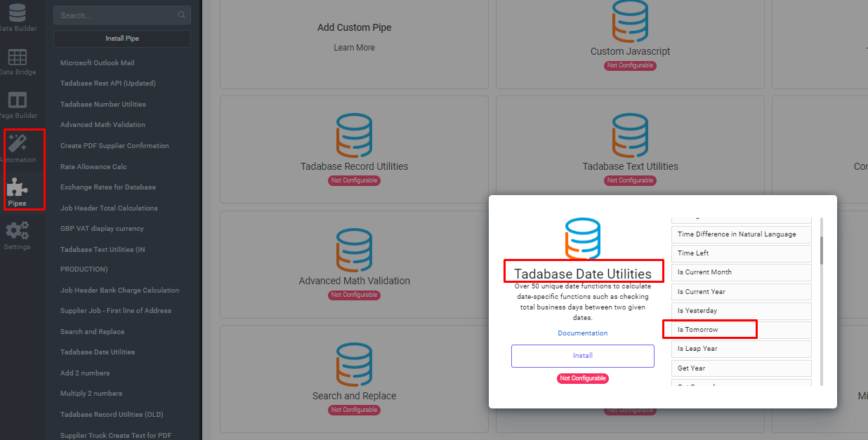This screenshot has height=440, width=868.
Task: Open the Data Builder section icon
Action: 18,12
